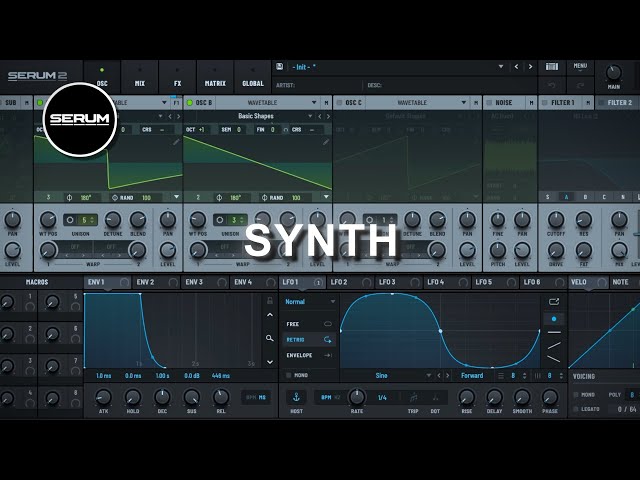The width and height of the screenshot is (640, 480).
Task: Click the redo arrow icon
Action: (580, 85)
